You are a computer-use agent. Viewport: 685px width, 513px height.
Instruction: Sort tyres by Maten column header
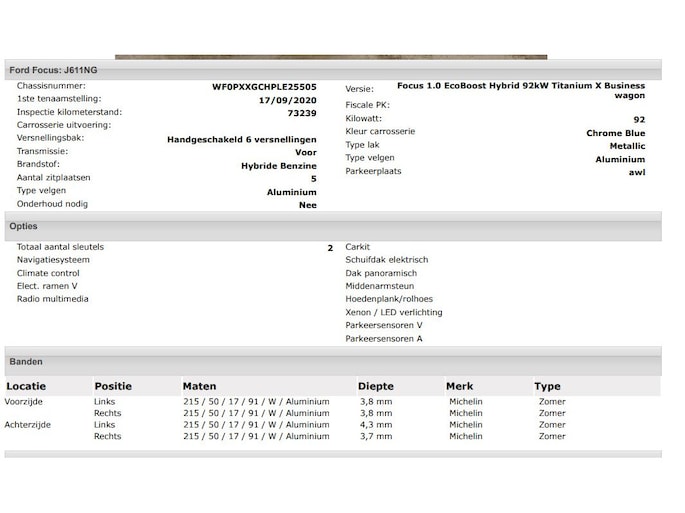199,386
